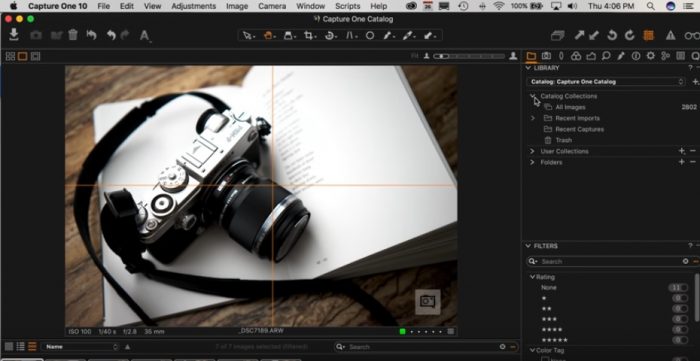700x361 pixels.
Task: Toggle the glasses Proofing icon
Action: (692, 35)
